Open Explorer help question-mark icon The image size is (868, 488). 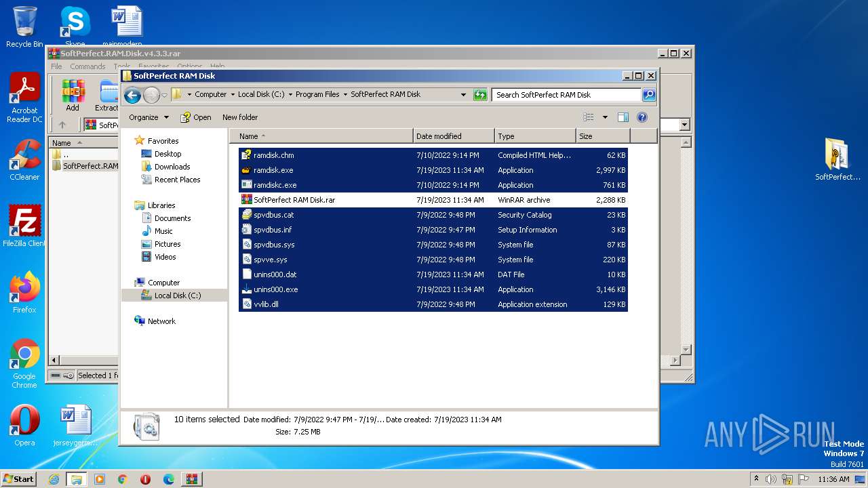[x=642, y=117]
